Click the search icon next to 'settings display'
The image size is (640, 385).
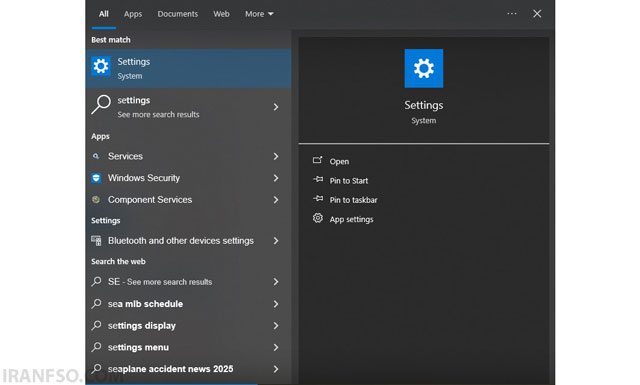(x=96, y=325)
